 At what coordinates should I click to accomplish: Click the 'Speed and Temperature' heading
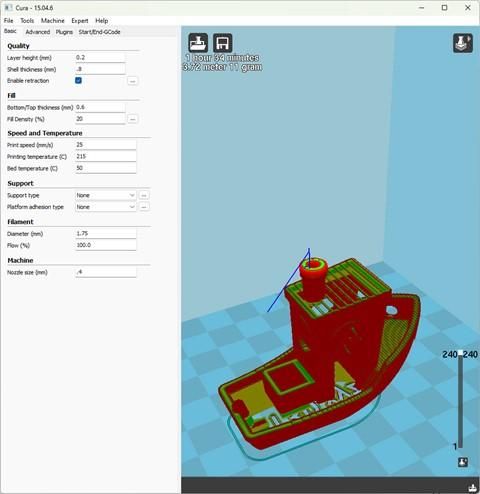45,133
